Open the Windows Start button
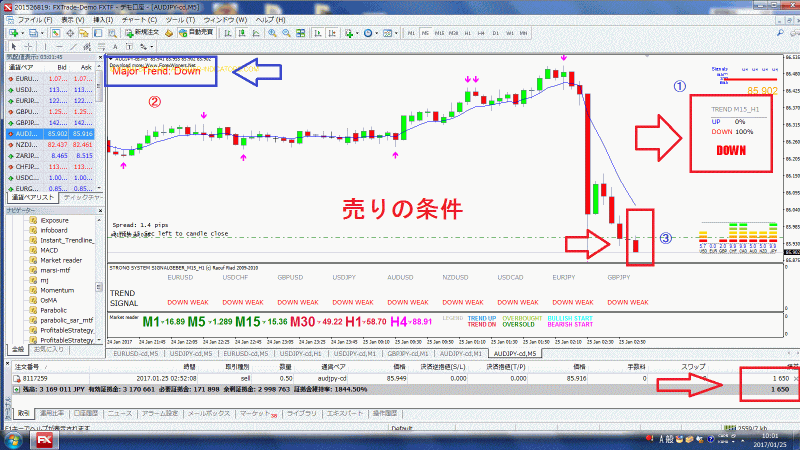 coord(13,440)
